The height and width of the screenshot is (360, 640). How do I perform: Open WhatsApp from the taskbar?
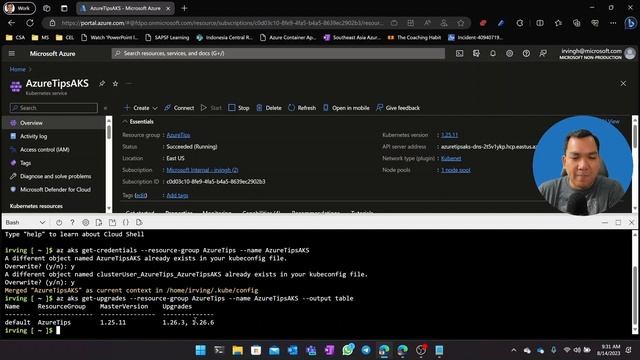(348, 350)
